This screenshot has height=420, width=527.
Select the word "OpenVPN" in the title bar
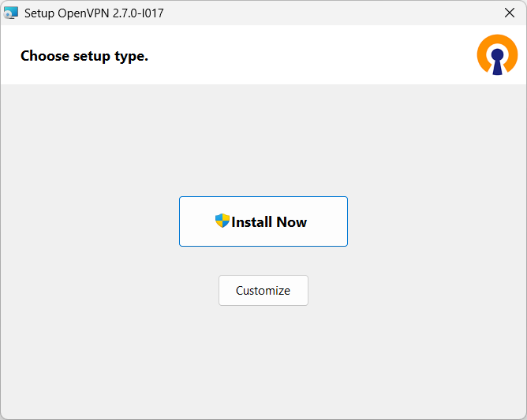(82, 13)
